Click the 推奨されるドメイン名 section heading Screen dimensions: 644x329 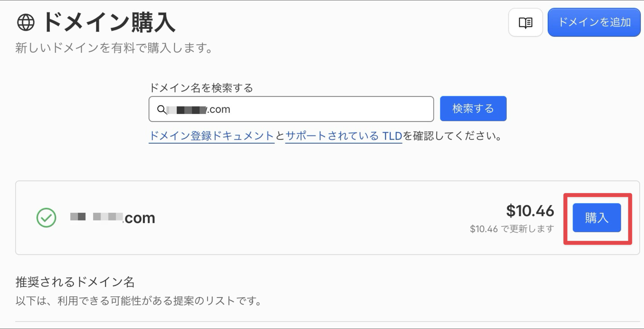tap(75, 282)
